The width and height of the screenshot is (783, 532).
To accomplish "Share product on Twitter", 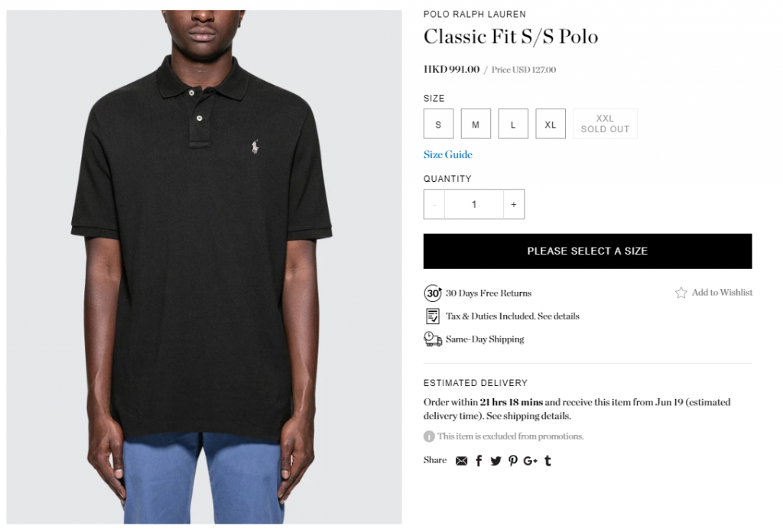I will pyautogui.click(x=495, y=461).
